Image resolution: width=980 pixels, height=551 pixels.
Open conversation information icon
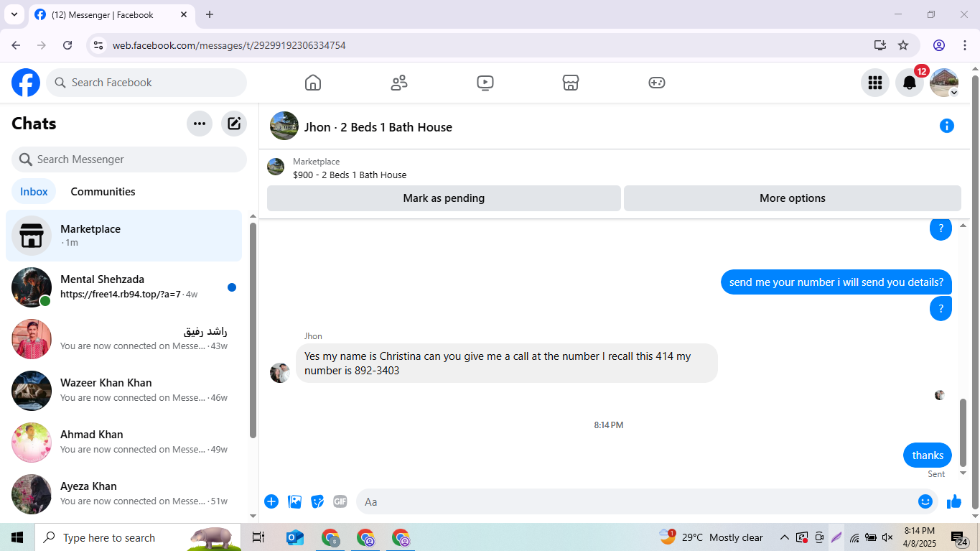pos(947,126)
